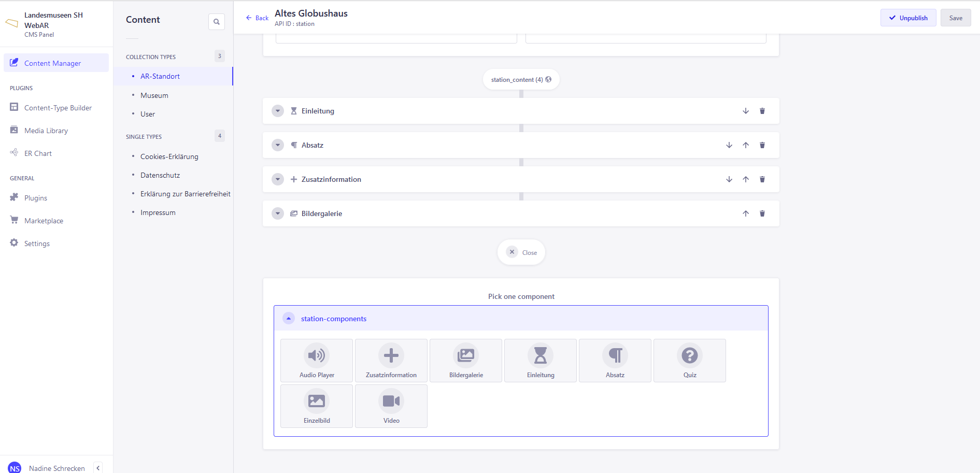Screen dimensions: 980x473
Task: Open Content Manager
Action: 56,63
